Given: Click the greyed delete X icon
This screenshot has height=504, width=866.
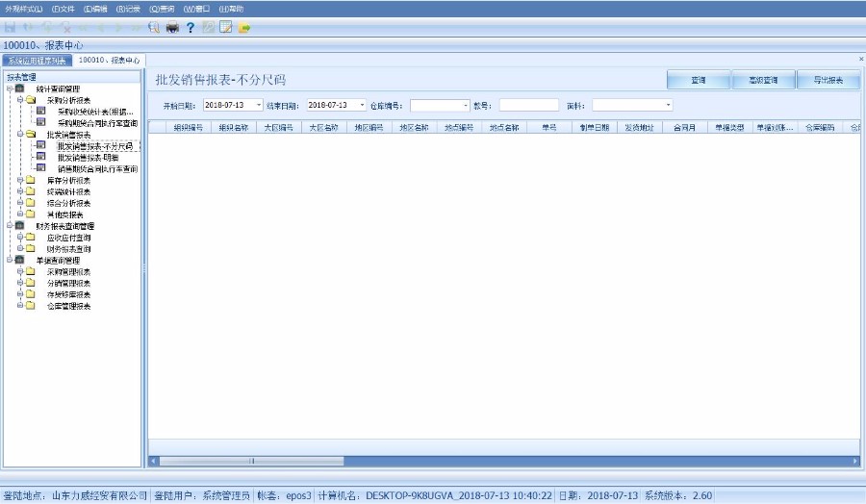Looking at the screenshot, I should click(x=65, y=27).
